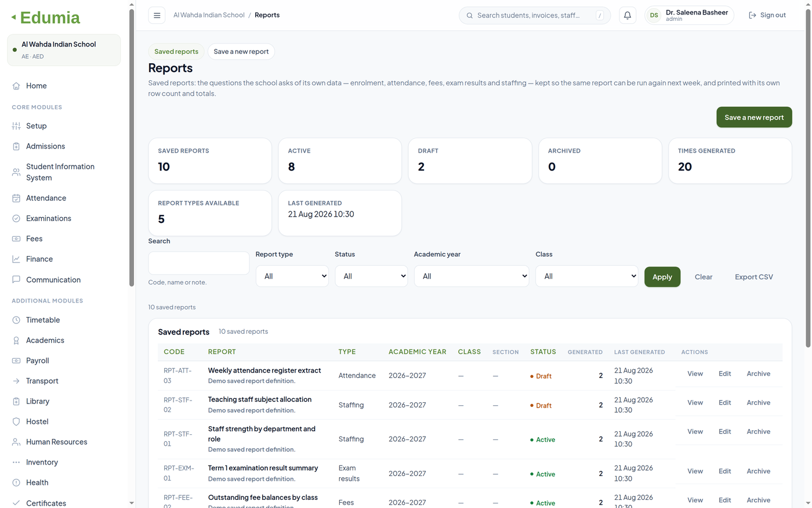This screenshot has height=508, width=812.
Task: Open the Home sidebar icon
Action: coord(16,86)
